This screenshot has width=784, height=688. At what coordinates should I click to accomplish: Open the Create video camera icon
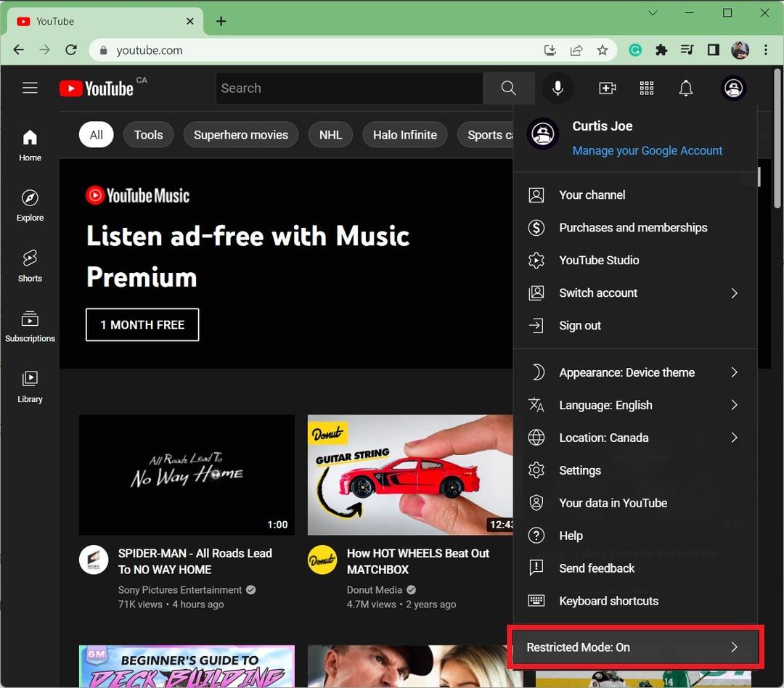[x=607, y=88]
